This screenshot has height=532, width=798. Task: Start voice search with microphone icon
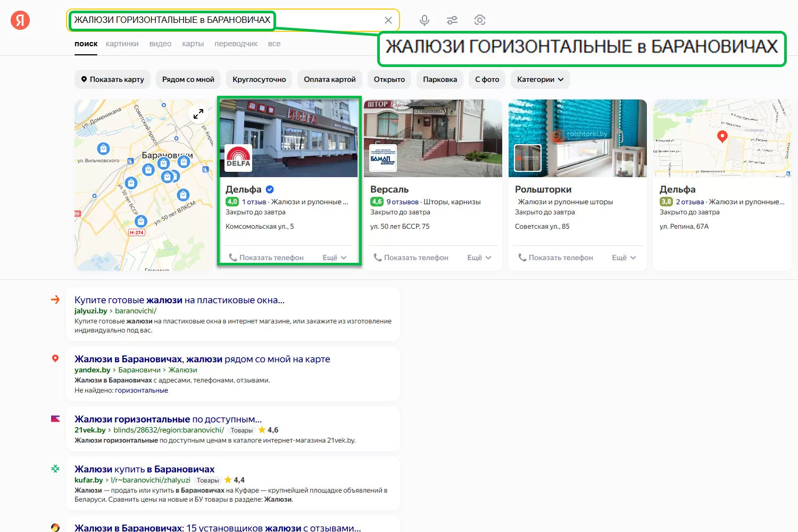click(x=424, y=20)
